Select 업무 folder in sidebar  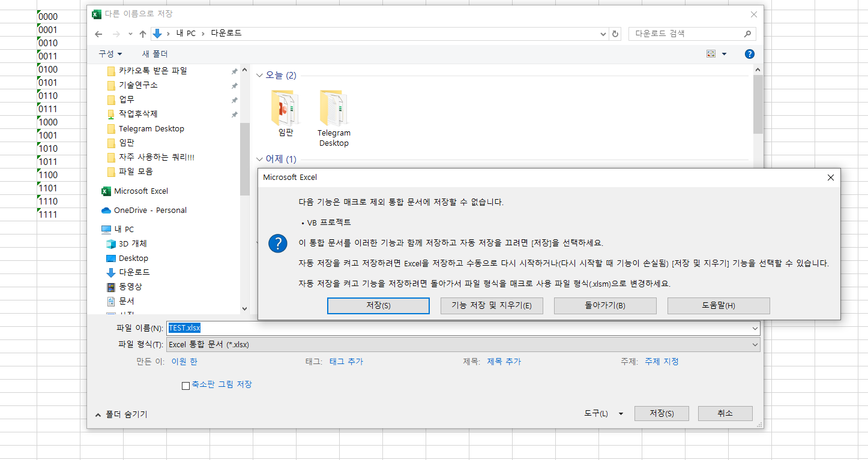(126, 100)
